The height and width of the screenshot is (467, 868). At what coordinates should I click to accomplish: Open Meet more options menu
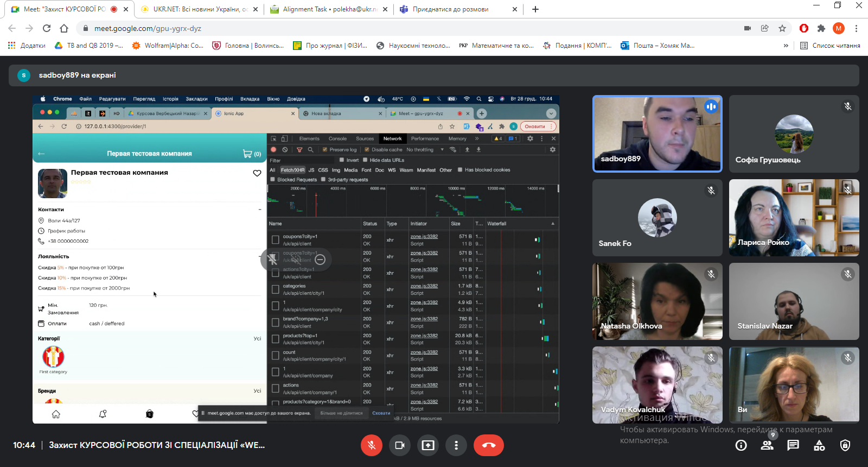tap(456, 445)
